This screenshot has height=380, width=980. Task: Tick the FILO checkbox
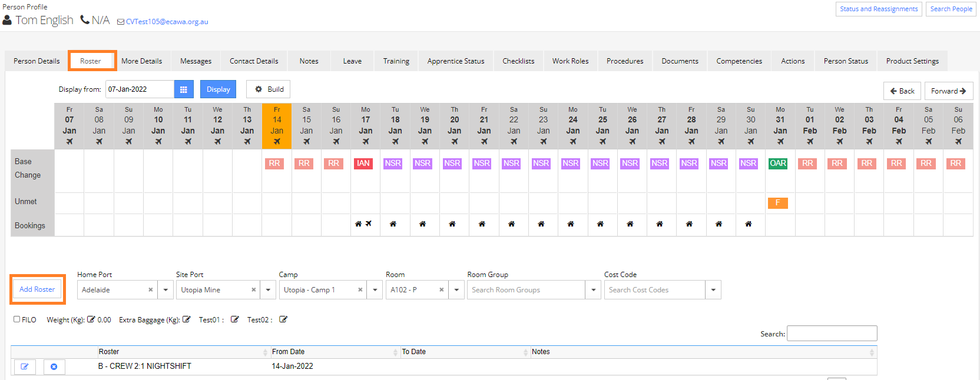17,319
